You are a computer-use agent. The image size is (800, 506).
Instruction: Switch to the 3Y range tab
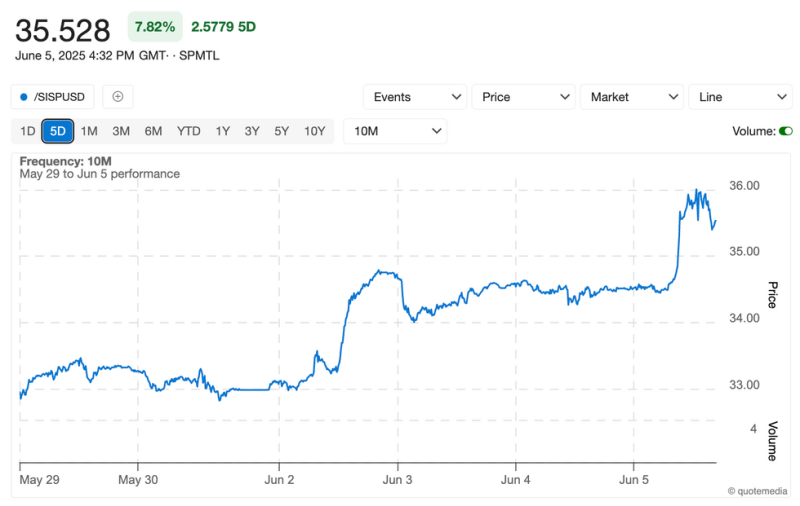coord(252,131)
